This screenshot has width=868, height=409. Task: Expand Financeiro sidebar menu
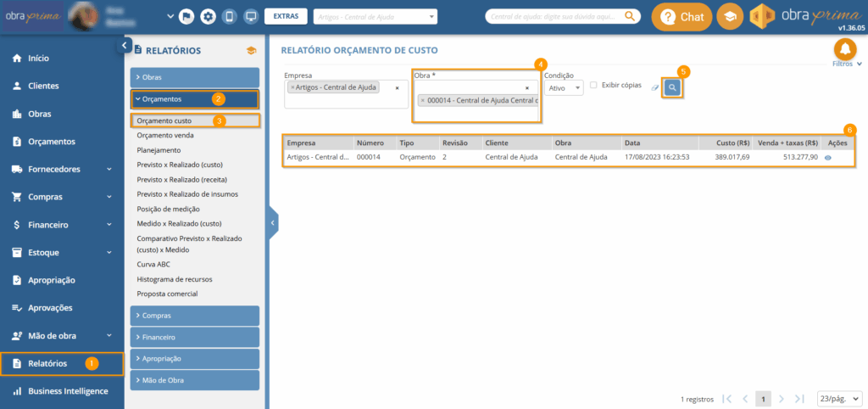point(62,225)
